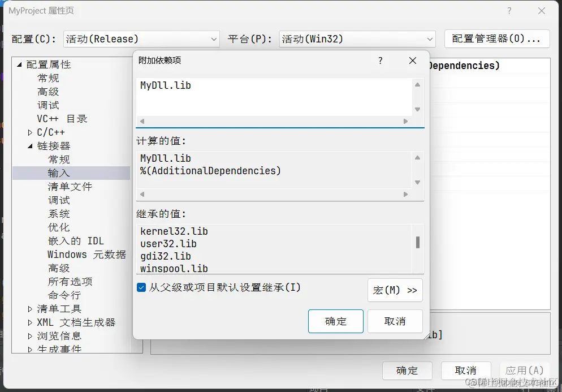Click down arrow of 计算的值 scrollbar
This screenshot has width=562, height=392.
(x=418, y=183)
